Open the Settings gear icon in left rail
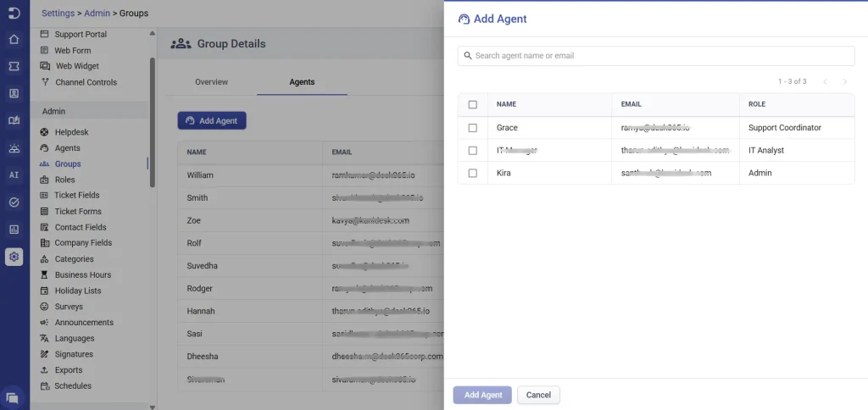868x410 pixels. click(x=14, y=257)
